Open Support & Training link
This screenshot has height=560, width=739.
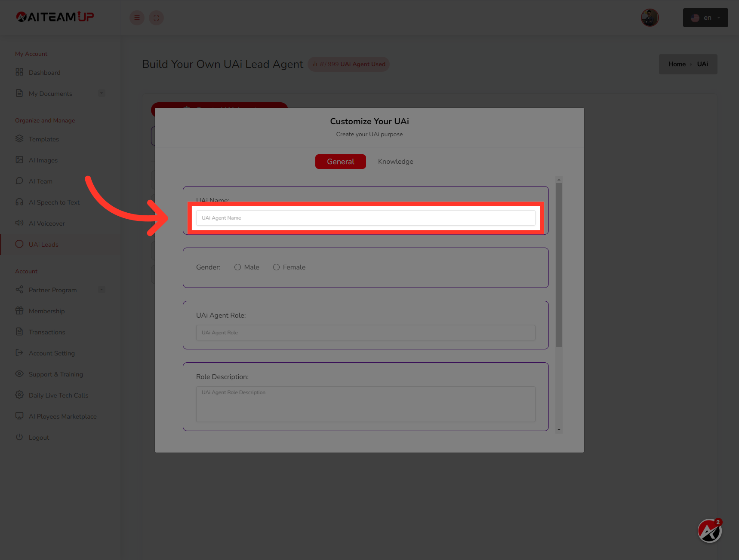tap(56, 374)
